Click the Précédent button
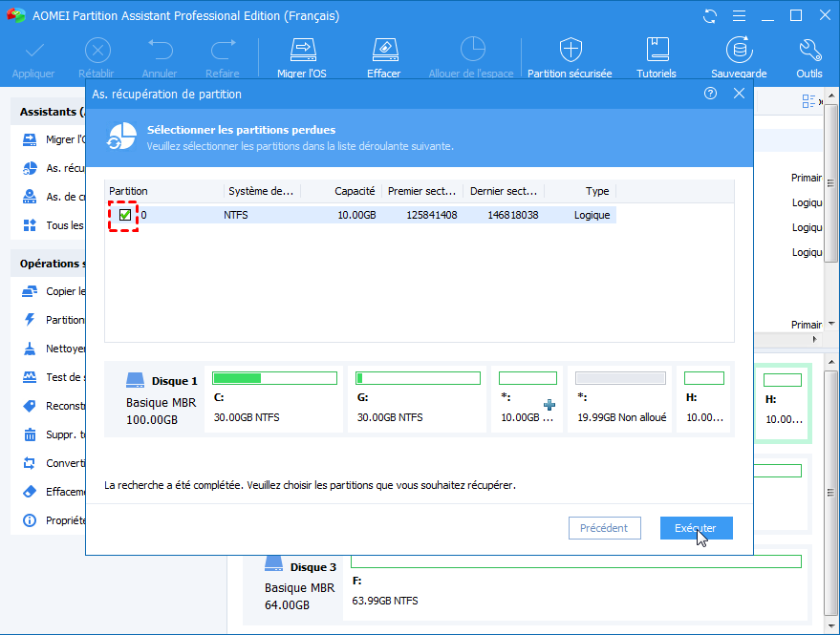The height and width of the screenshot is (635, 840). click(605, 528)
